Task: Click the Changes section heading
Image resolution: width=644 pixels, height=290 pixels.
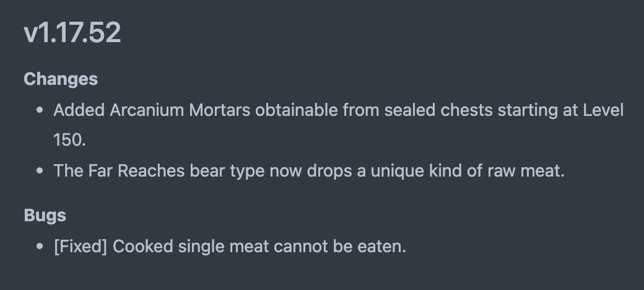Action: coord(61,79)
